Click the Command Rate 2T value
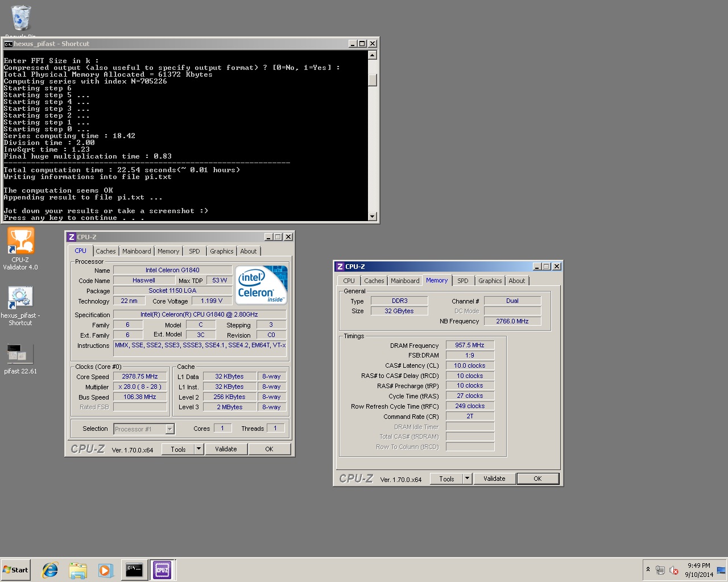This screenshot has height=582, width=728. click(470, 416)
